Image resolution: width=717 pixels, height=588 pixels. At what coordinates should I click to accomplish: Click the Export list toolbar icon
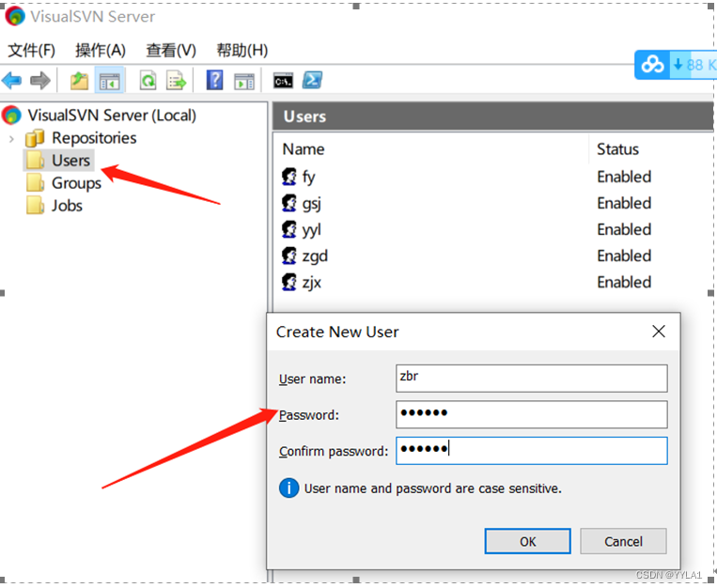click(x=176, y=81)
